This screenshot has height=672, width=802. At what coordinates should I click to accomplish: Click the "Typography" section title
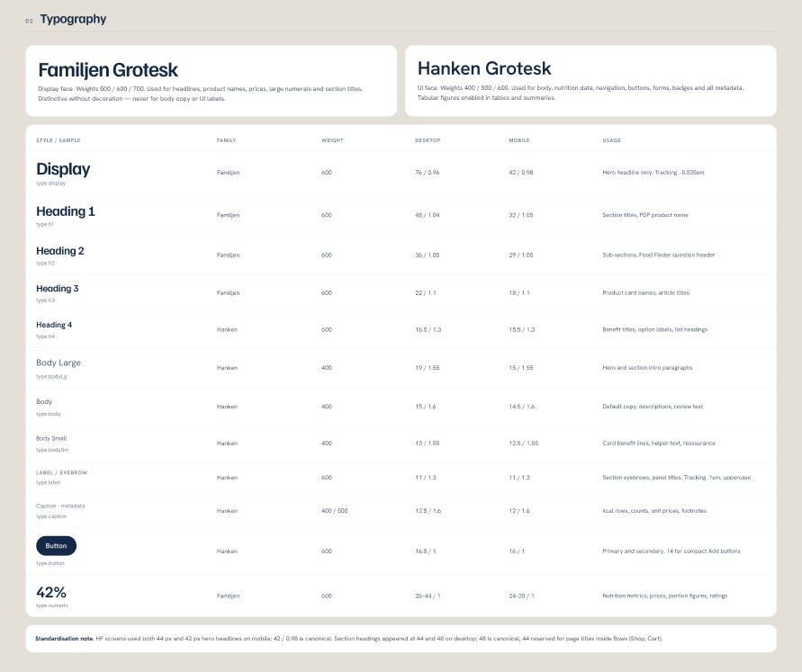click(73, 19)
